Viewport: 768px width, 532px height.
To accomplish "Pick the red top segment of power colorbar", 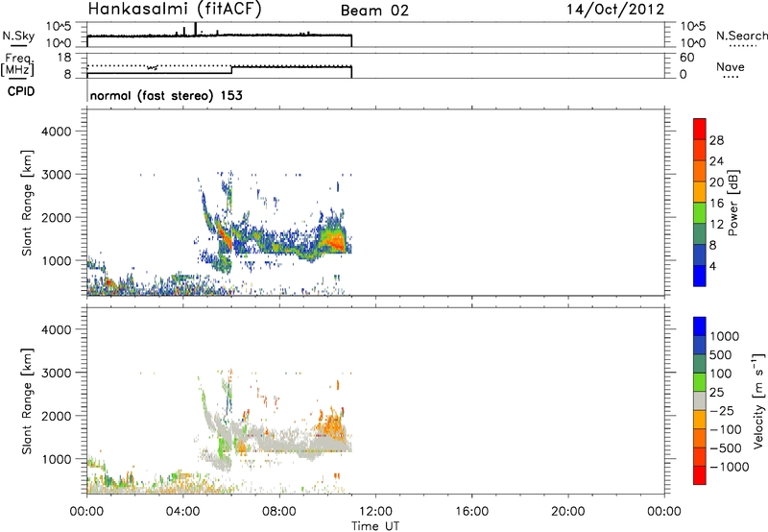I will pyautogui.click(x=700, y=129).
